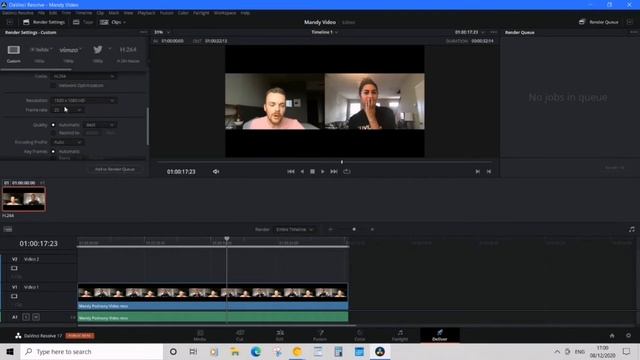Mute the viewer audio speaker icon
Viewport: 640px width, 360px height.
tap(216, 172)
